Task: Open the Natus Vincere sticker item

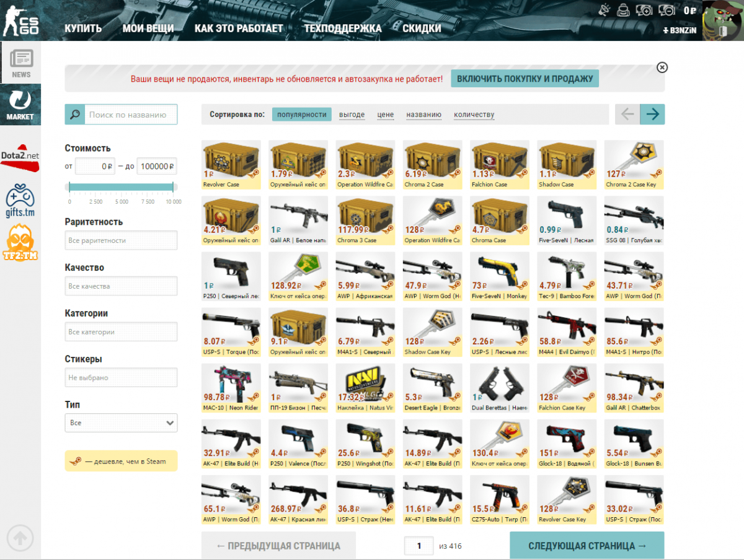Action: pyautogui.click(x=365, y=388)
